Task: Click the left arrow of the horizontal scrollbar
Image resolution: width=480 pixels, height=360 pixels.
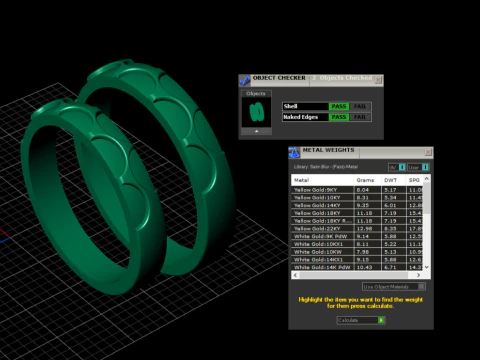Action: point(295,275)
